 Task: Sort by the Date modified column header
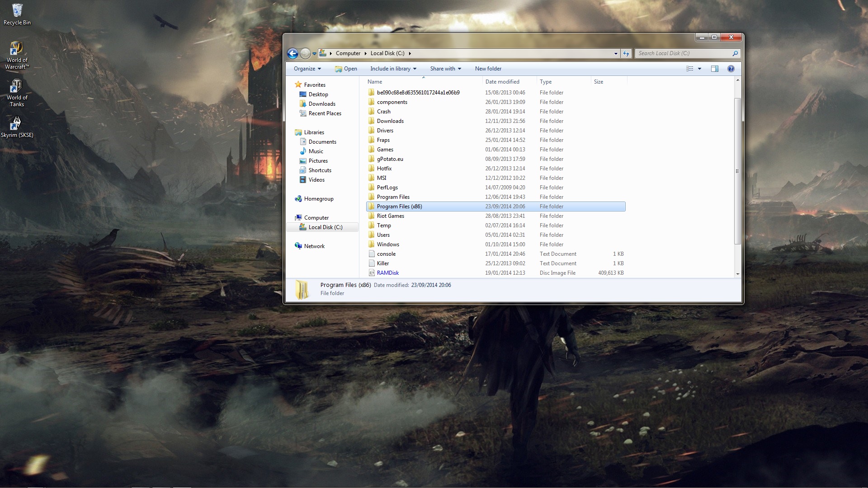tap(502, 82)
